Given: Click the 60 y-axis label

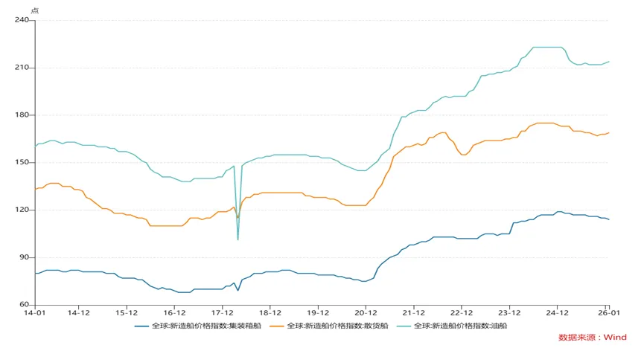Looking at the screenshot, I should tap(24, 305).
